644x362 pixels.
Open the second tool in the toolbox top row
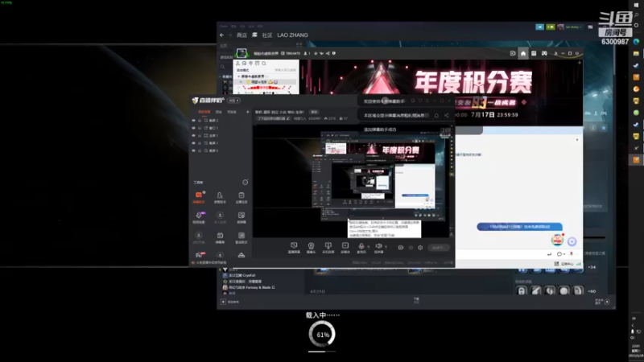[x=220, y=197]
